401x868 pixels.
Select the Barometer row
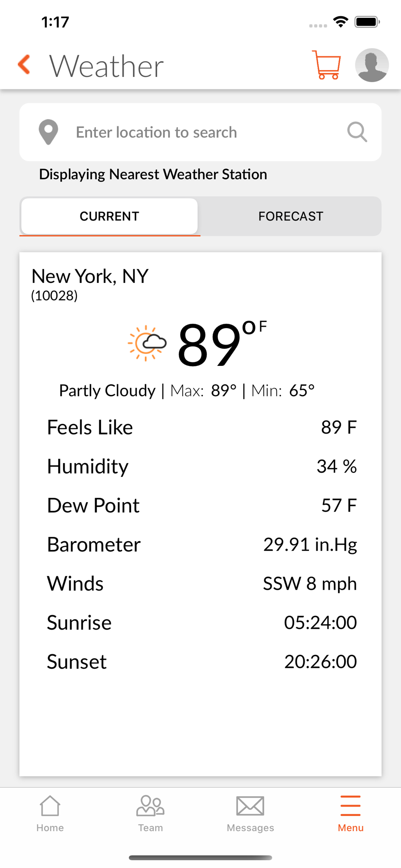(x=202, y=545)
